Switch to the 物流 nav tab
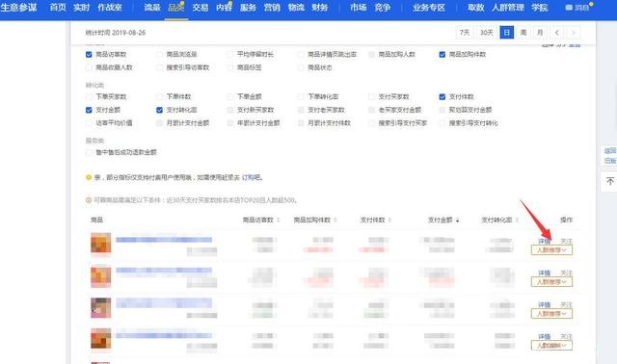The image size is (617, 364). coord(296,7)
